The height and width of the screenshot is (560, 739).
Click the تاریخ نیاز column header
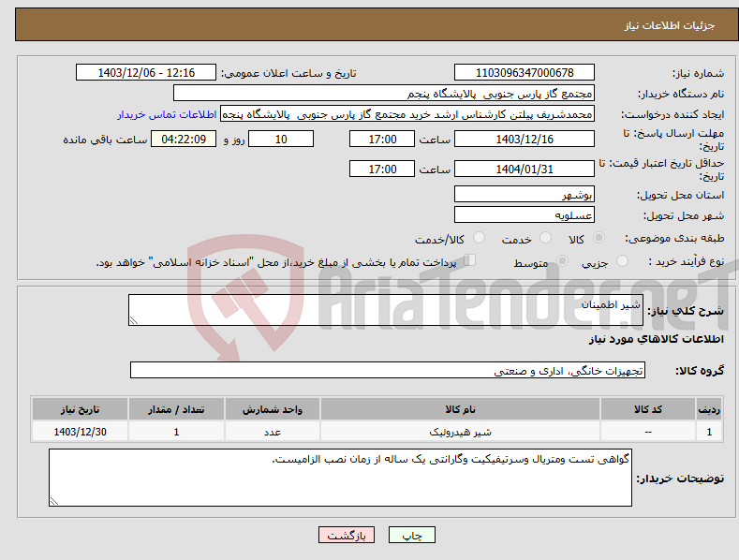(x=80, y=409)
